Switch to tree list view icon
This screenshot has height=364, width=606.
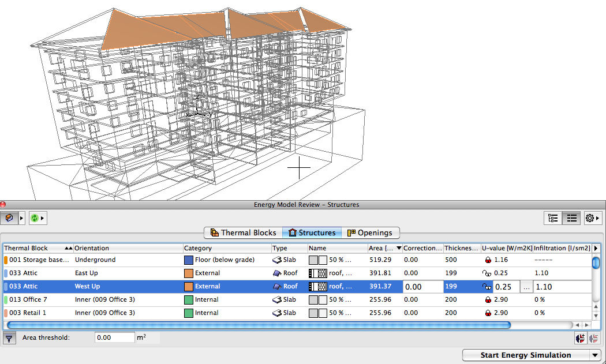(553, 218)
